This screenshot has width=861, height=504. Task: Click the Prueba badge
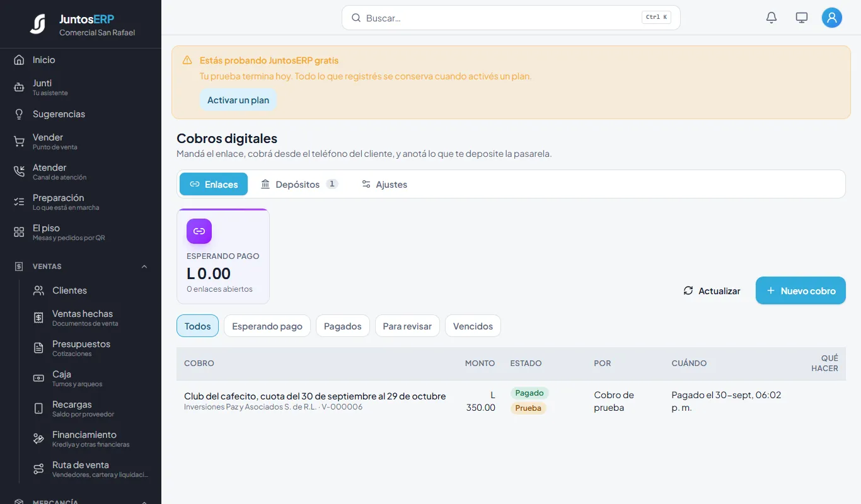click(x=528, y=408)
